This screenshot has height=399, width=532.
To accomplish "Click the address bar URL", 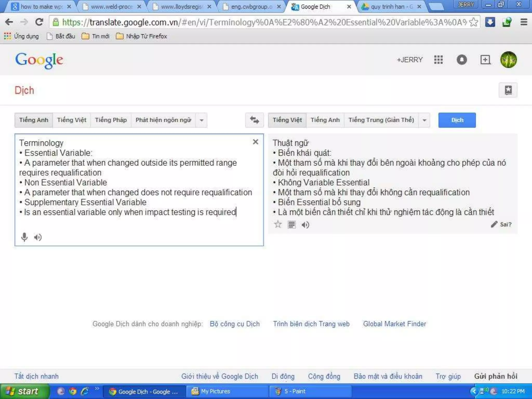I will click(264, 22).
